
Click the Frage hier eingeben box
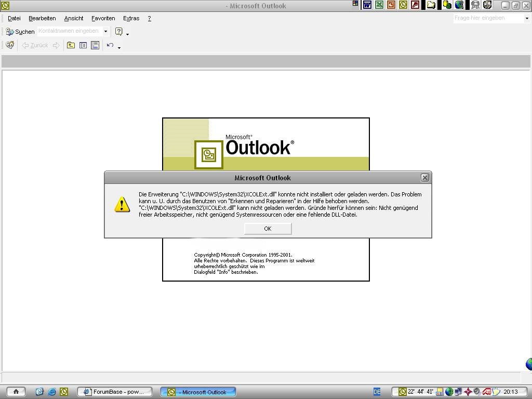click(x=488, y=18)
